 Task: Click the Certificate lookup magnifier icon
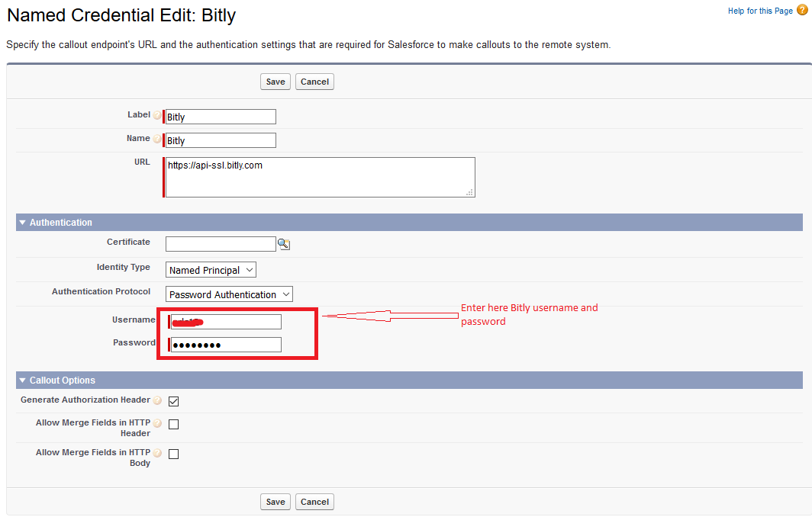284,244
